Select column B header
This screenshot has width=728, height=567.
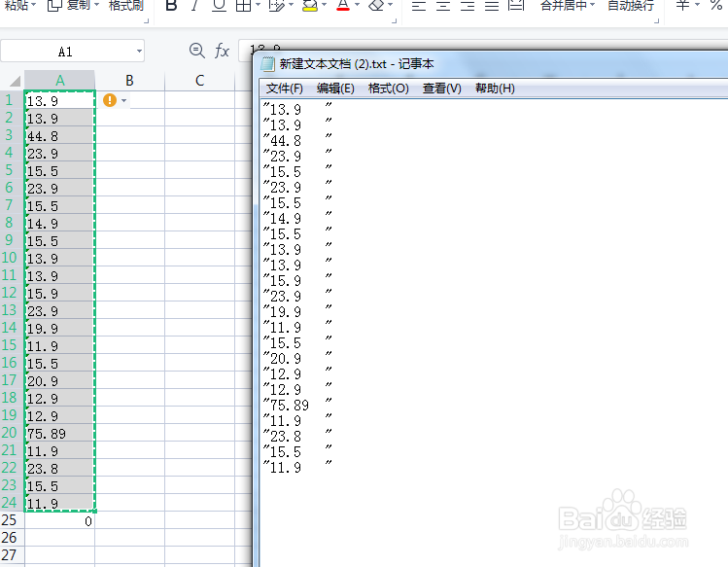coord(129,81)
